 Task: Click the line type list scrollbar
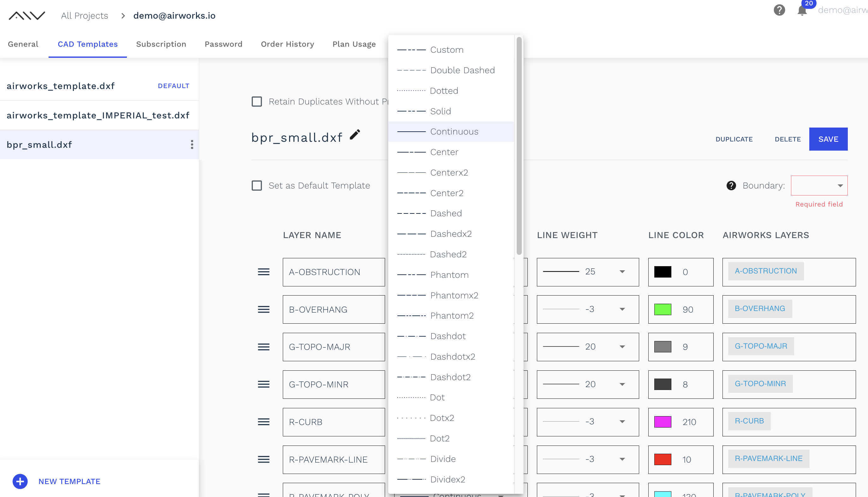coord(519,146)
